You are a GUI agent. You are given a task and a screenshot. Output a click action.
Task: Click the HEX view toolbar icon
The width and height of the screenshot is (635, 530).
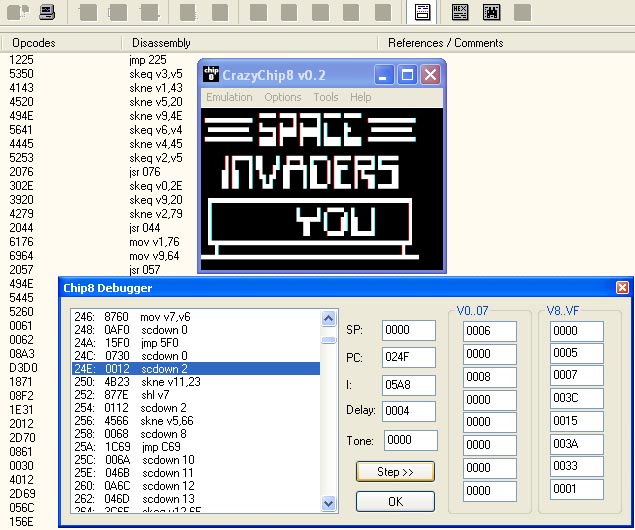pyautogui.click(x=460, y=13)
